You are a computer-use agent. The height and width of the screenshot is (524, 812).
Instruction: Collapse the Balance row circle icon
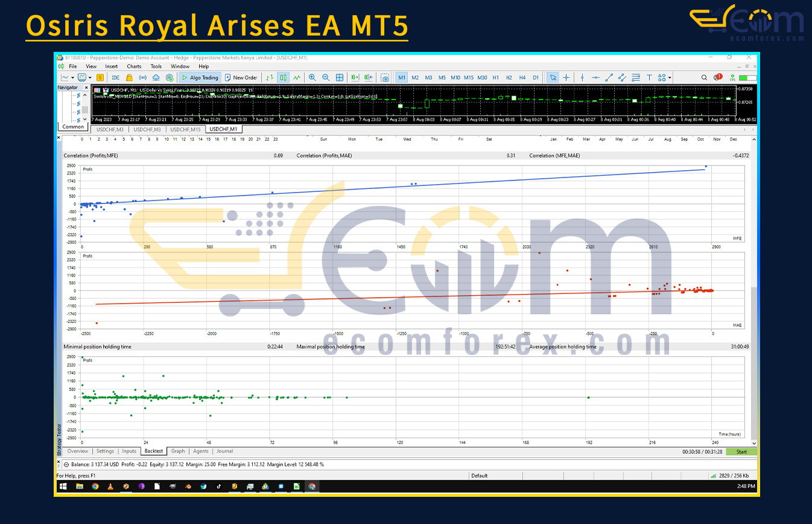point(66,465)
